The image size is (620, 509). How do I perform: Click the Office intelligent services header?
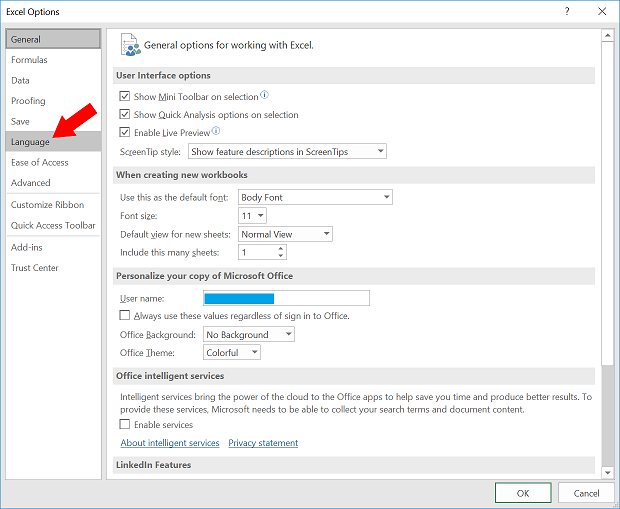tap(354, 376)
